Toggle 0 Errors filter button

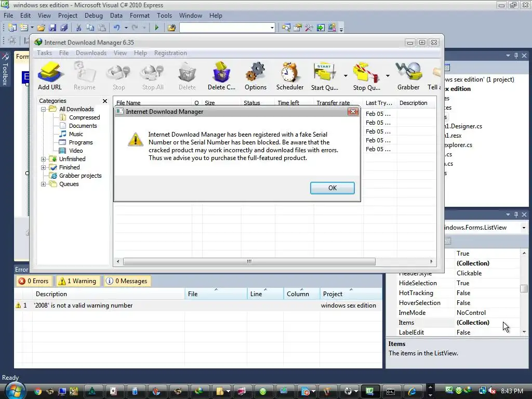pos(34,281)
